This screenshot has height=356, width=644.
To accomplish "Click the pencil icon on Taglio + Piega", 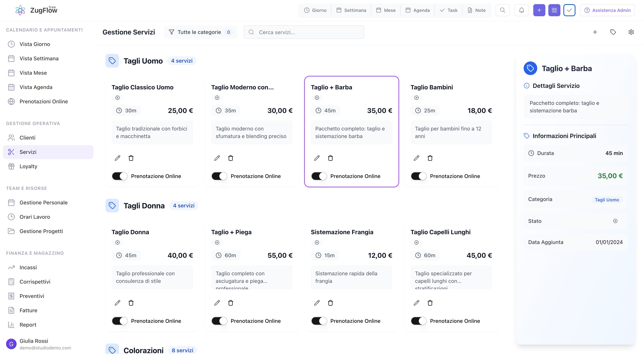I will (217, 303).
